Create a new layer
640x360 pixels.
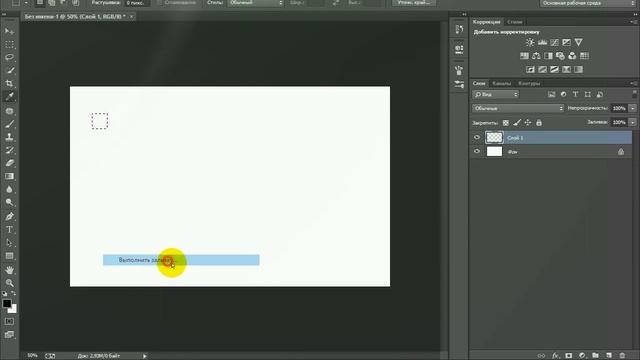(609, 356)
